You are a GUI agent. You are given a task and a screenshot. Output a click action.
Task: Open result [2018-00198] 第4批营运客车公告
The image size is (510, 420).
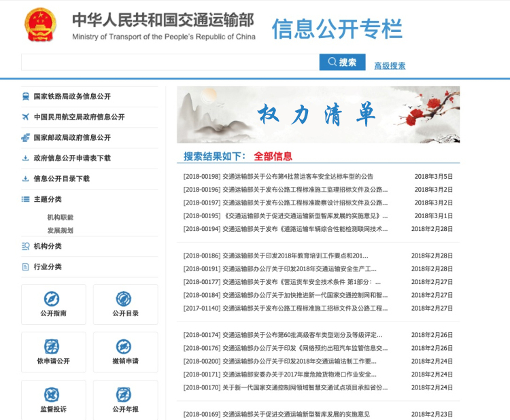278,177
